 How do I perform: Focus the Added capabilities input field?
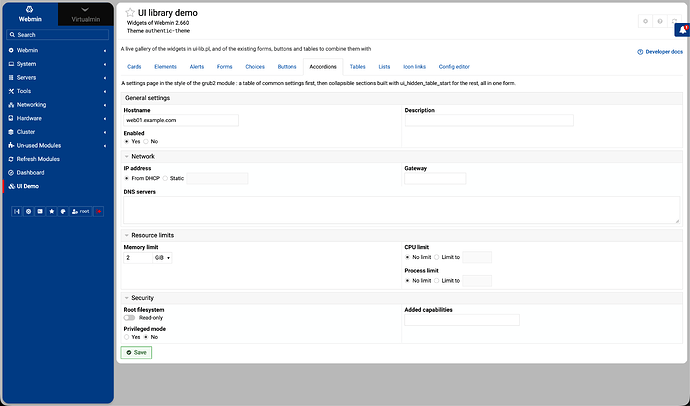[462, 320]
